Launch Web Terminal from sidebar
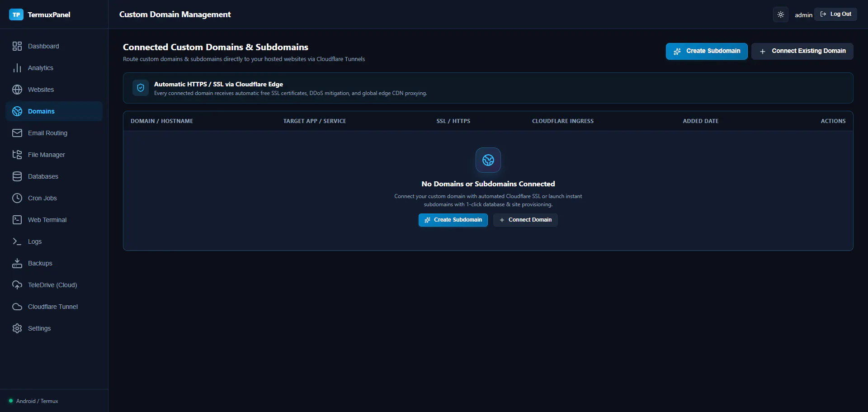The height and width of the screenshot is (412, 868). coord(54,220)
